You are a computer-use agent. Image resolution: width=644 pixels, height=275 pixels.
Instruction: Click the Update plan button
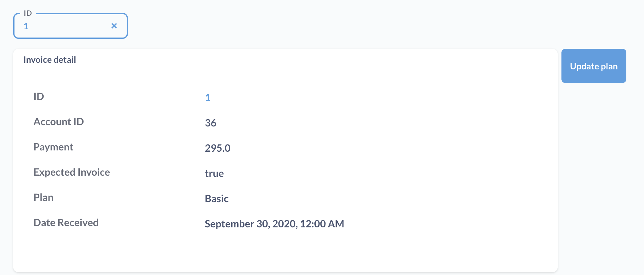(x=594, y=66)
